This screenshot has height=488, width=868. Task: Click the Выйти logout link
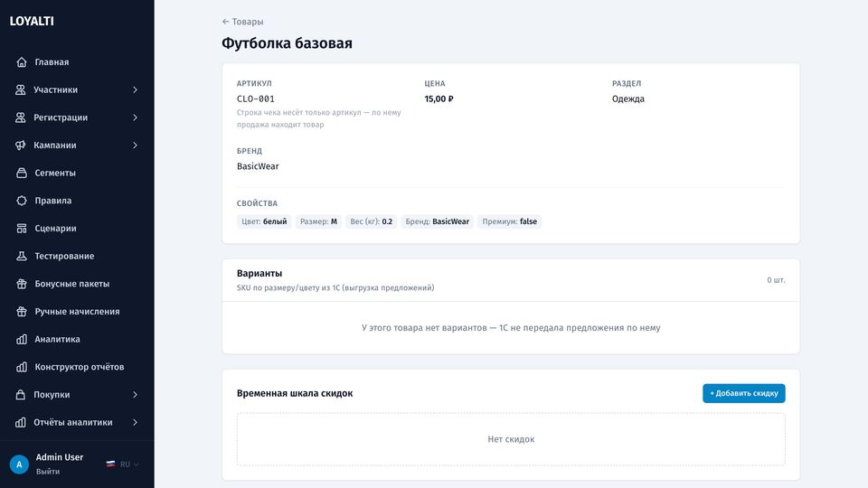(x=48, y=472)
